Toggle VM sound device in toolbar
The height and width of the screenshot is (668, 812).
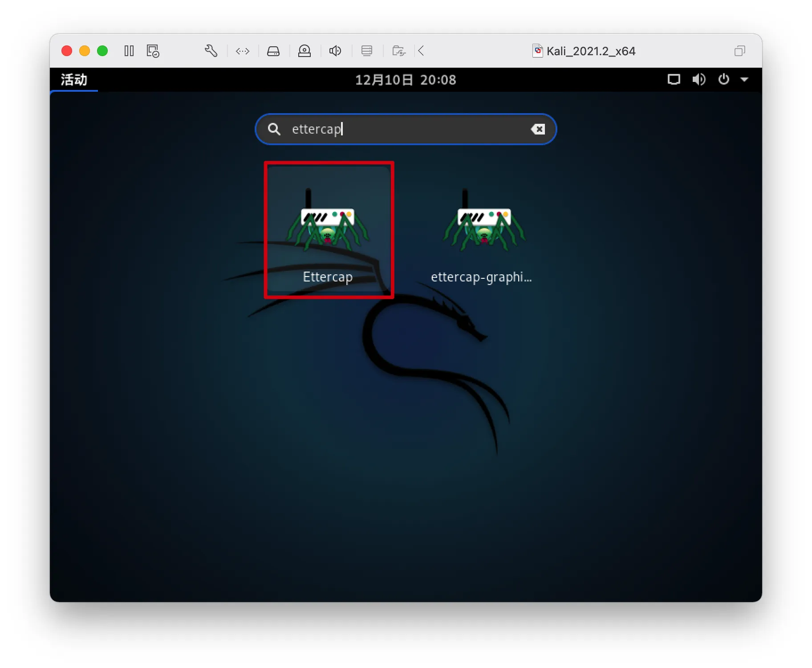coord(335,51)
